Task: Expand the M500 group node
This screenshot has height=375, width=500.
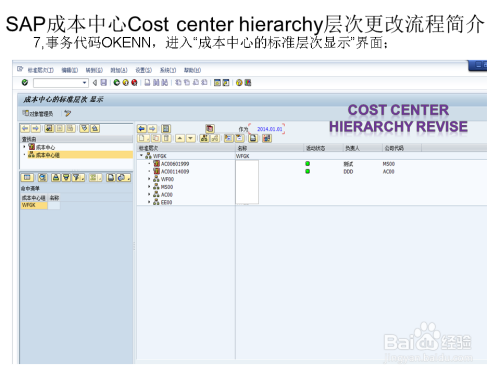Action: coord(149,187)
